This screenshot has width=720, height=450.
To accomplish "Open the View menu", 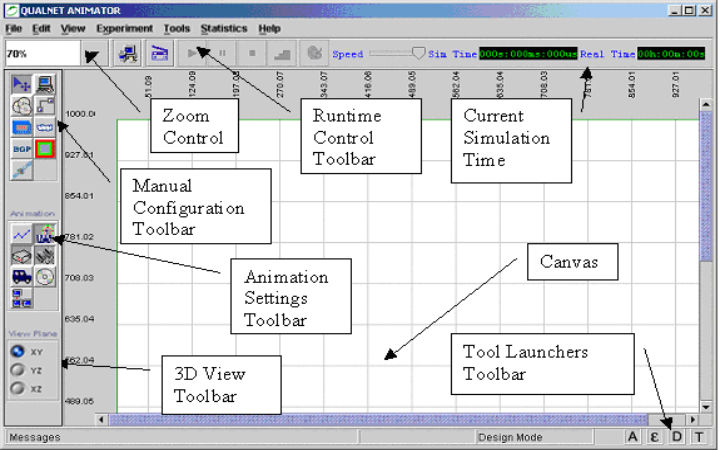I will (73, 28).
